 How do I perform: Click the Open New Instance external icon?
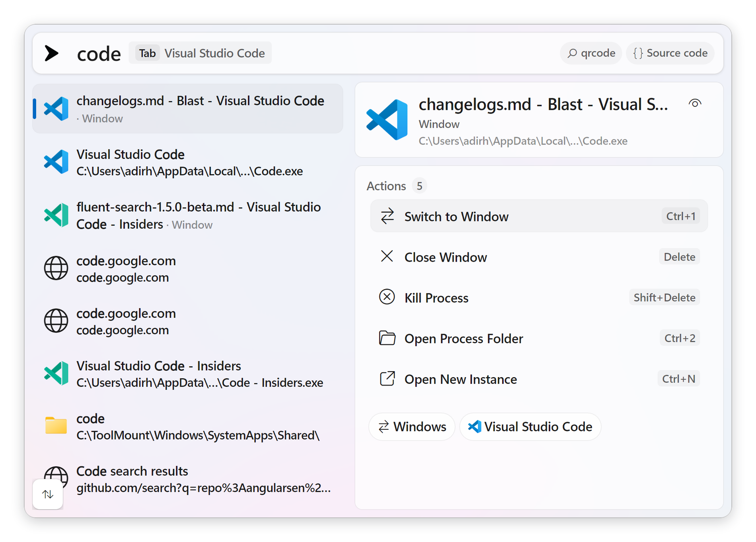pyautogui.click(x=387, y=378)
